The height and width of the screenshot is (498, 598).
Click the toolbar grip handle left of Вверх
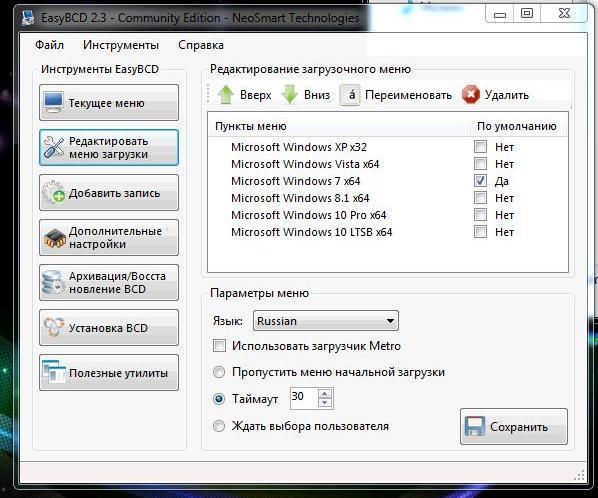[x=208, y=94]
